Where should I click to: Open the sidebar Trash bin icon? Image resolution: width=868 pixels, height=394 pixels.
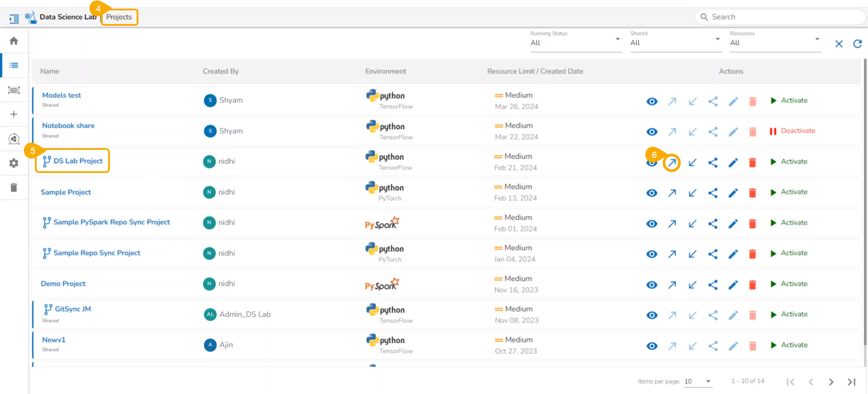(14, 187)
